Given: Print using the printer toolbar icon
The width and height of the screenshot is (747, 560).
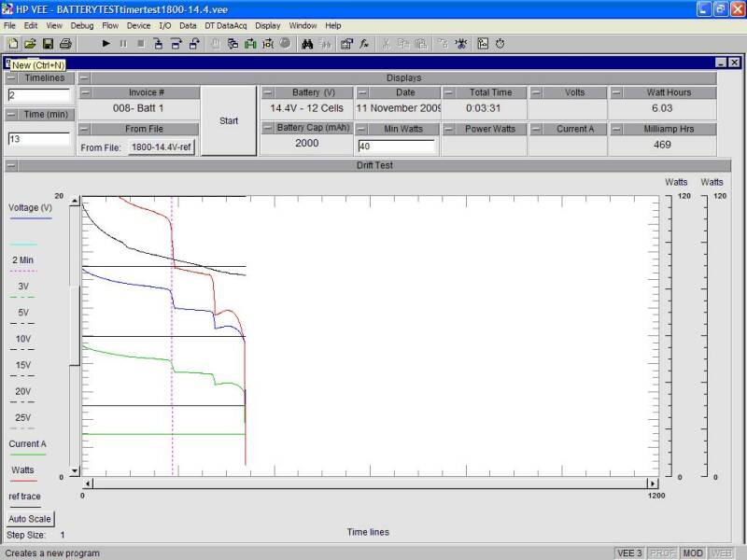Looking at the screenshot, I should coord(65,44).
